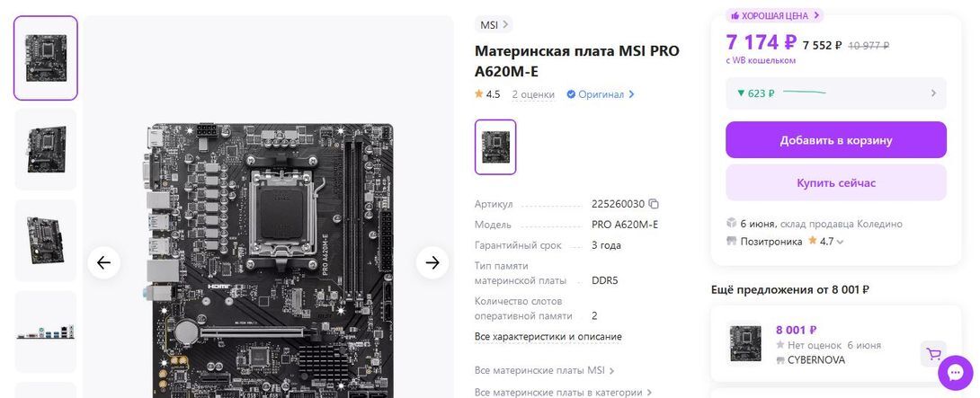Open the Хорошая цена badge

point(774,15)
